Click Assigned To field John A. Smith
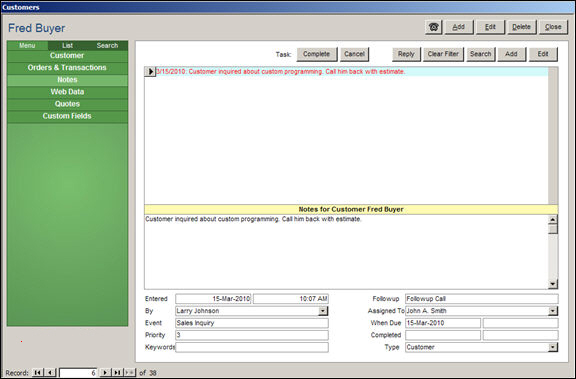576x379 pixels. click(x=477, y=311)
